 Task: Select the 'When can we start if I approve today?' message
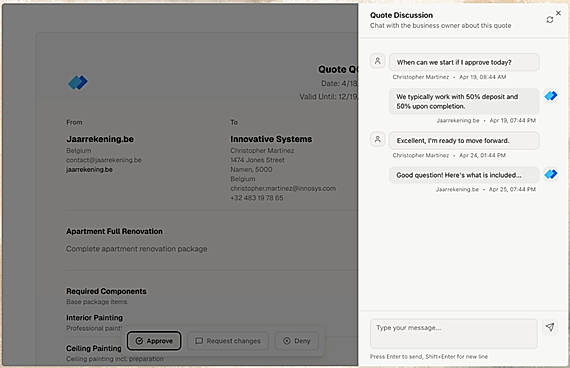(x=464, y=62)
